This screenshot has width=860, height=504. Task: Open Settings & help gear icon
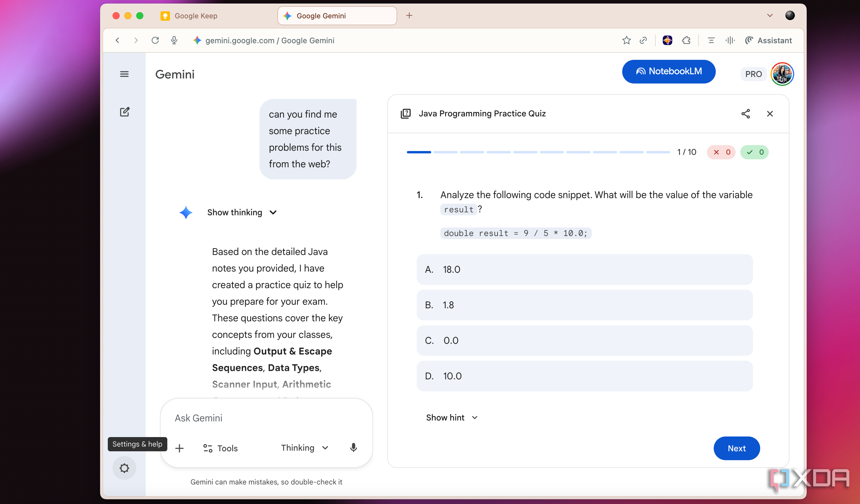pos(124,468)
